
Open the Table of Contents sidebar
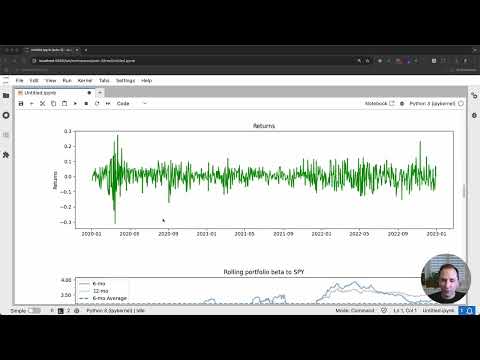[6, 135]
